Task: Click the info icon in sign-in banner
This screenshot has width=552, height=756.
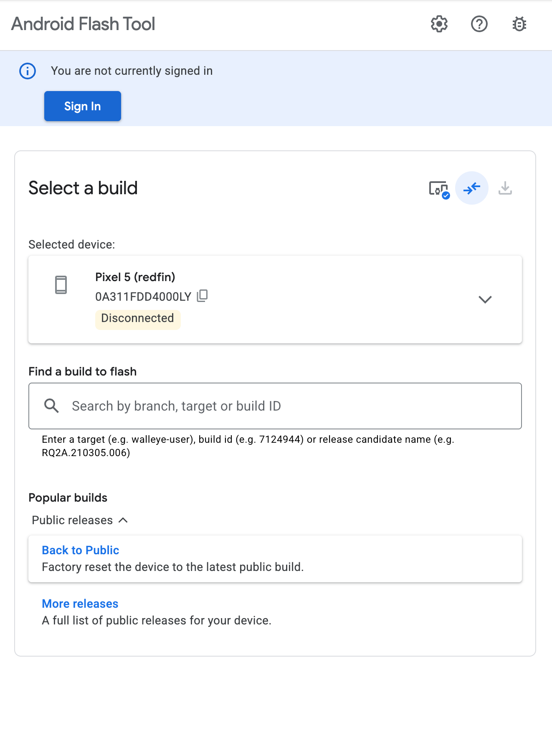Action: click(28, 71)
